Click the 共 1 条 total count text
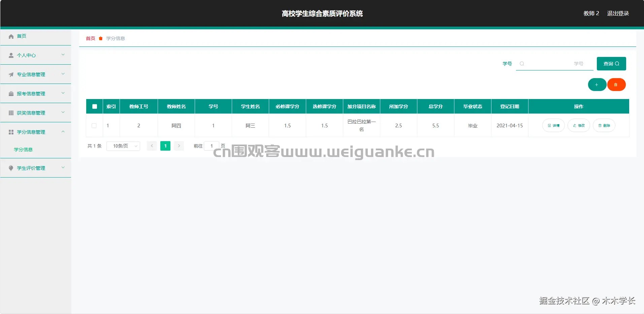The width and height of the screenshot is (644, 314). pyautogui.click(x=95, y=146)
